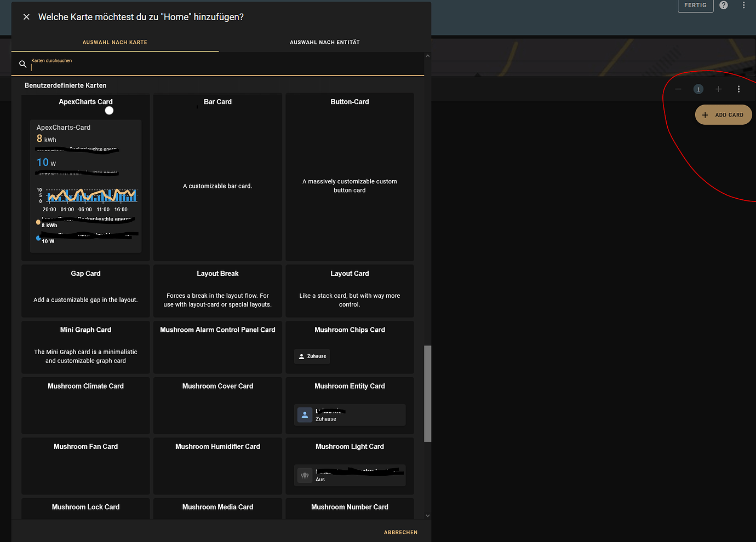The image size is (756, 542).
Task: Choose the Button-Card
Action: pyautogui.click(x=350, y=177)
